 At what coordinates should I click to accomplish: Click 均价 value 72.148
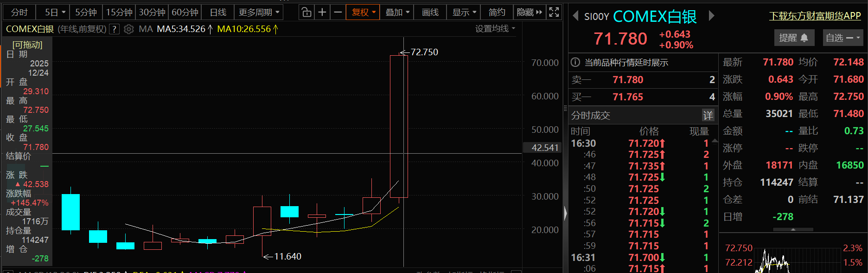849,62
